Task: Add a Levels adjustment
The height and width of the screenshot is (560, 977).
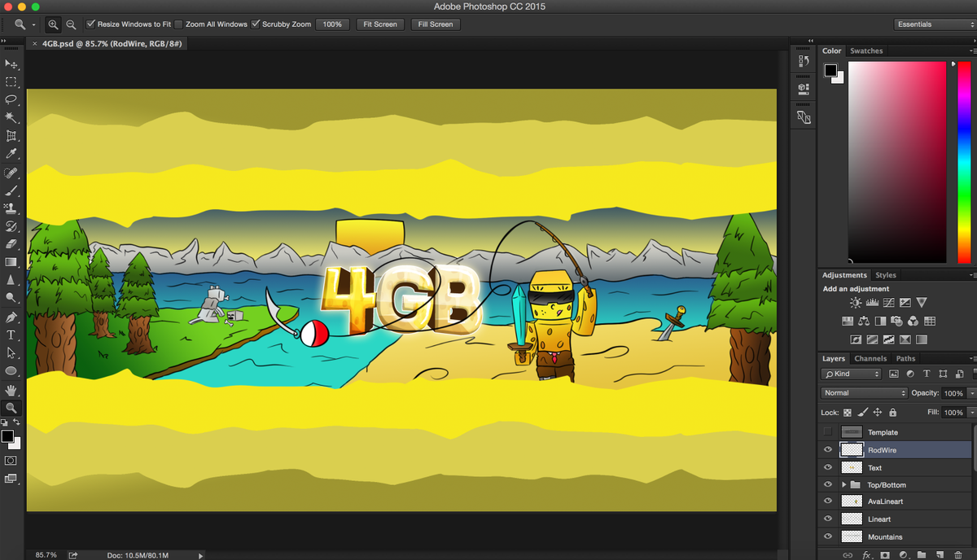Action: pos(872,303)
